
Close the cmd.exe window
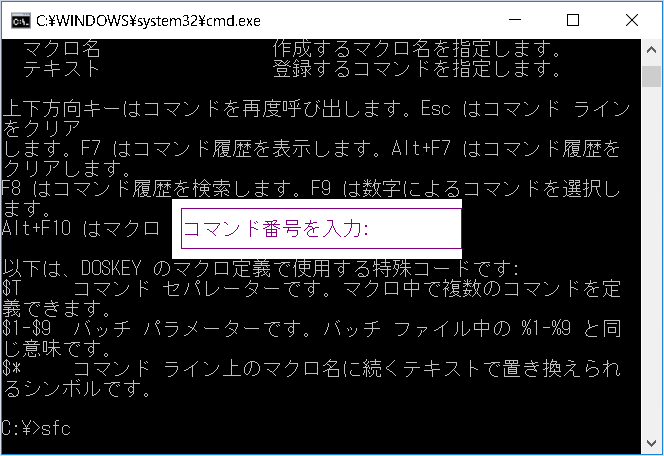coord(632,20)
